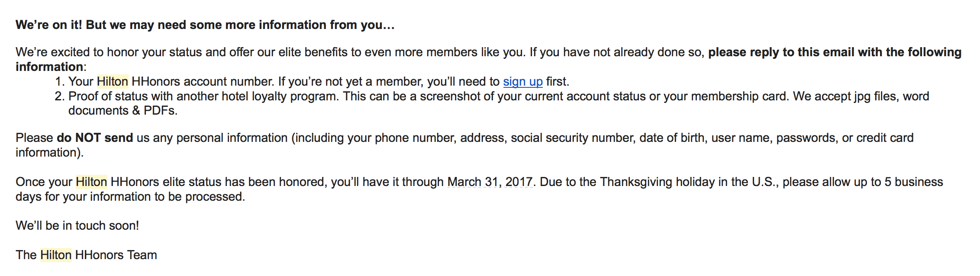Viewport: 980px width, 276px height.
Task: Click the "We'll be in touch soon!" line
Action: coord(77,225)
